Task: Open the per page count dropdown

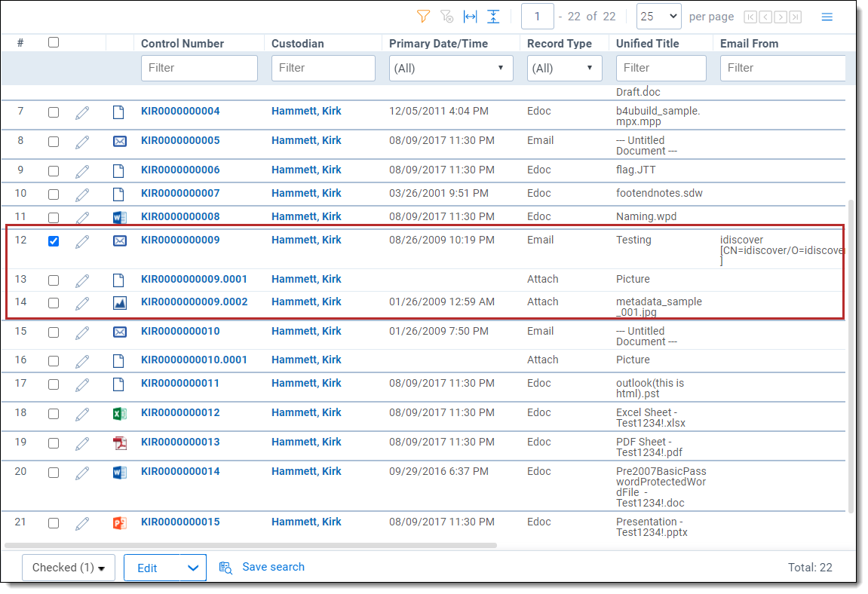Action: tap(658, 17)
